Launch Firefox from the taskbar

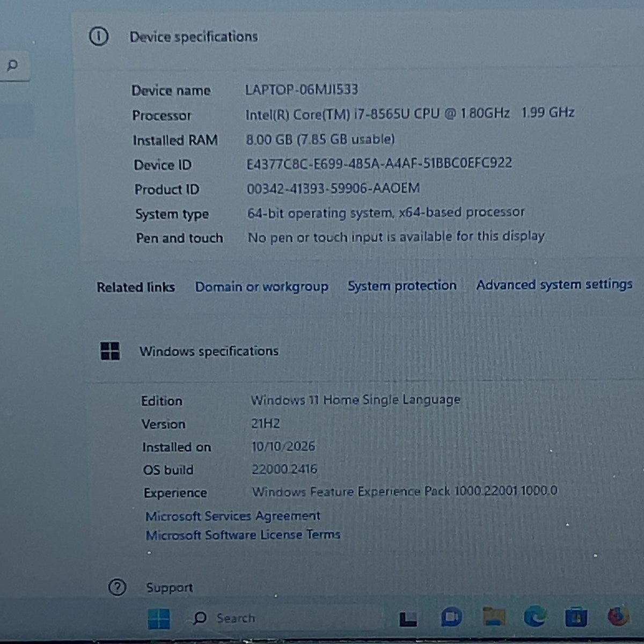pos(618,616)
